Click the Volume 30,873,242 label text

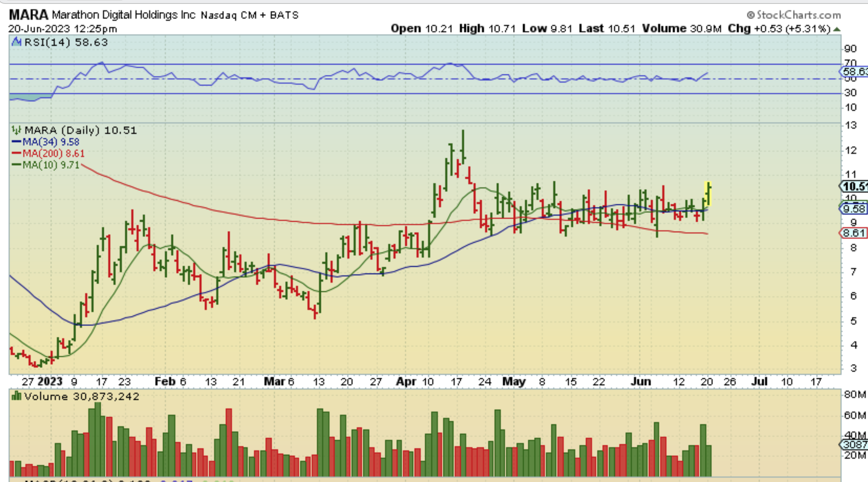(81, 396)
